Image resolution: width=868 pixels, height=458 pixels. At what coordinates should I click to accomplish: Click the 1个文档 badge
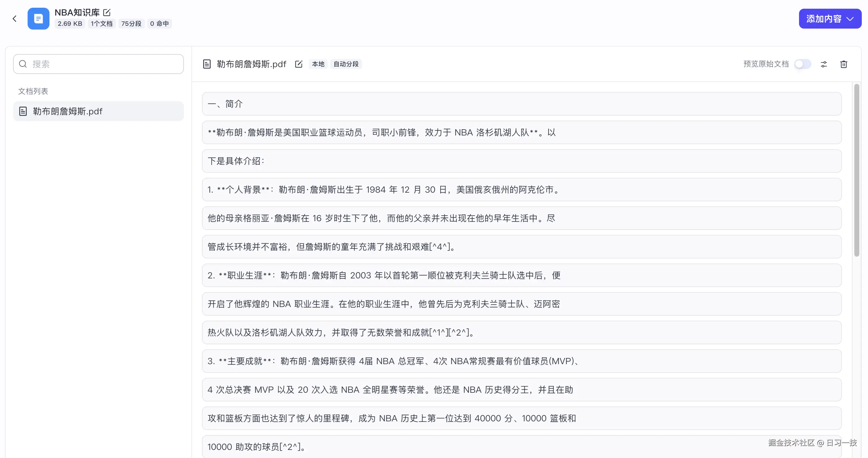point(101,24)
